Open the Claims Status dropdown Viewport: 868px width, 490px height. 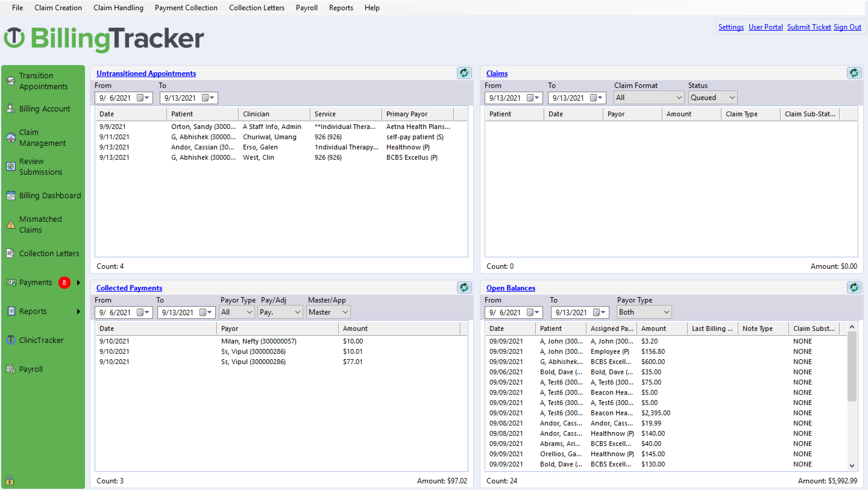[x=712, y=97]
